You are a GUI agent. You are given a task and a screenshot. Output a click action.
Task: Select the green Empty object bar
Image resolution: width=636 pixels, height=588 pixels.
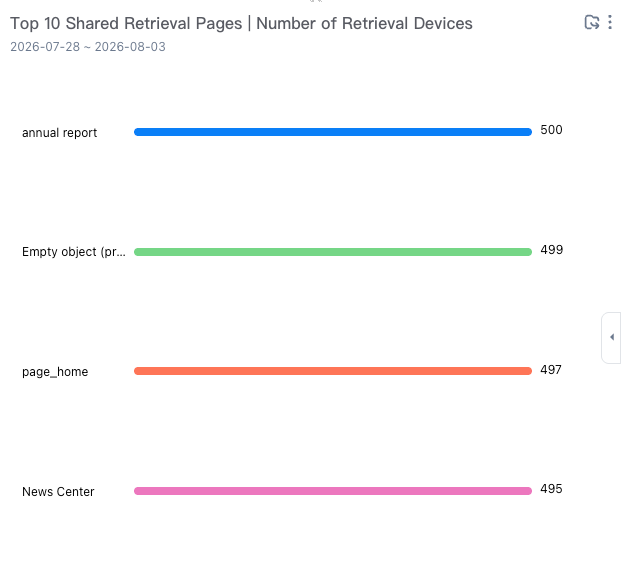click(333, 252)
